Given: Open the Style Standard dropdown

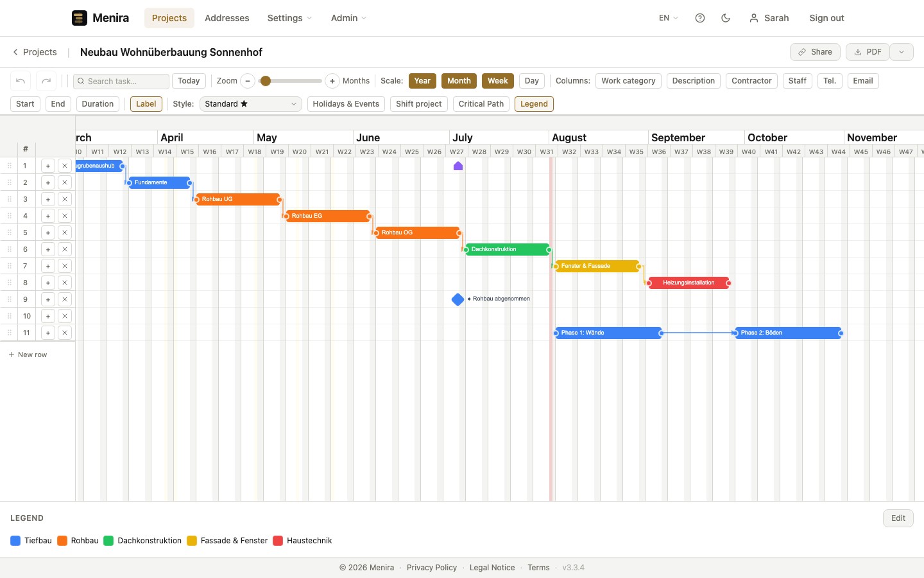Looking at the screenshot, I should [x=250, y=104].
